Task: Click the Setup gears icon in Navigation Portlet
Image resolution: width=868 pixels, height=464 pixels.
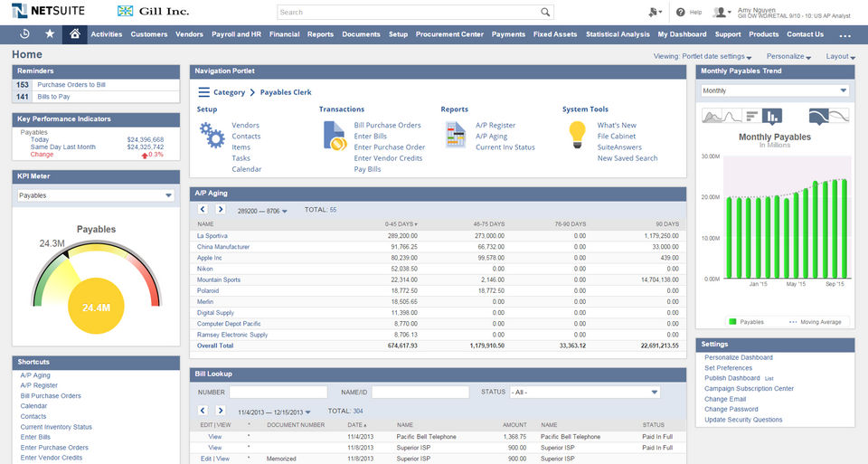Action: pos(212,136)
